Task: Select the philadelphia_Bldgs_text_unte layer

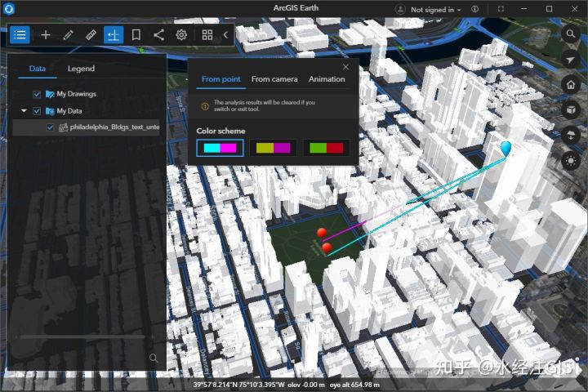Action: (87, 127)
